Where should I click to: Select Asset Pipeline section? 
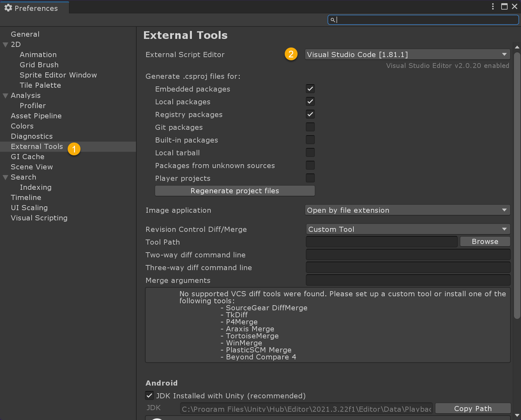[36, 116]
